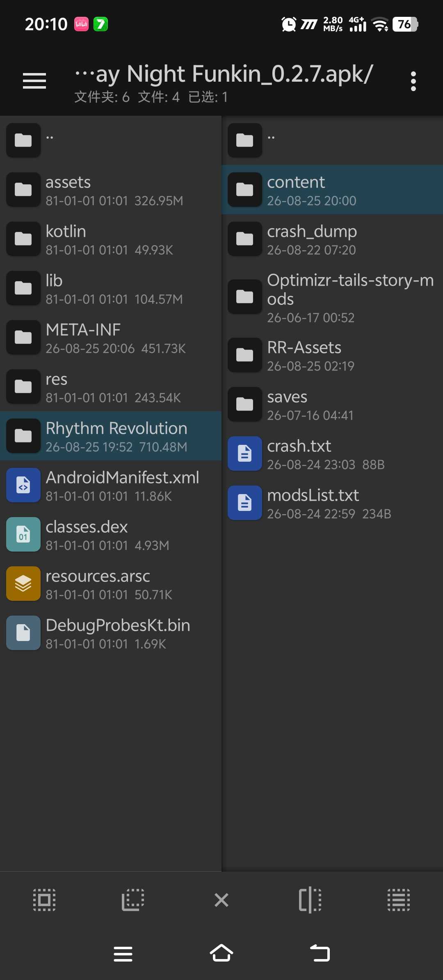Tap the path title ending Funkin_0.2.7.apk/

(224, 74)
